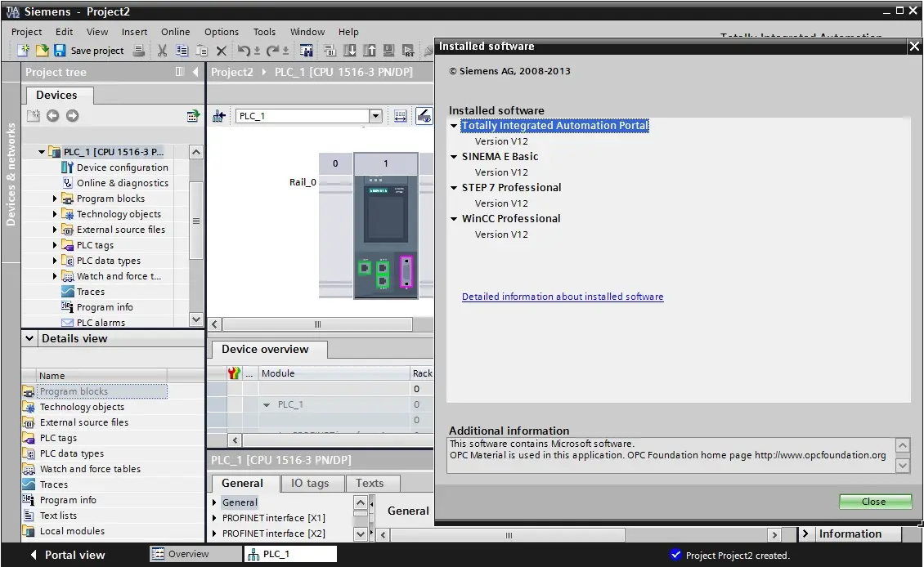924x567 pixels.
Task: Open the Online menu
Action: pos(176,32)
